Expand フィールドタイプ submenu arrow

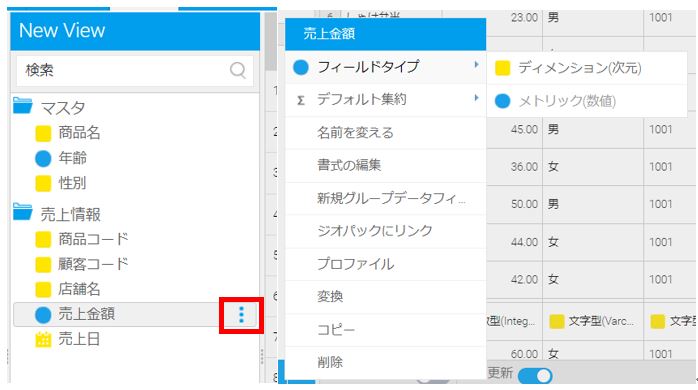(476, 65)
